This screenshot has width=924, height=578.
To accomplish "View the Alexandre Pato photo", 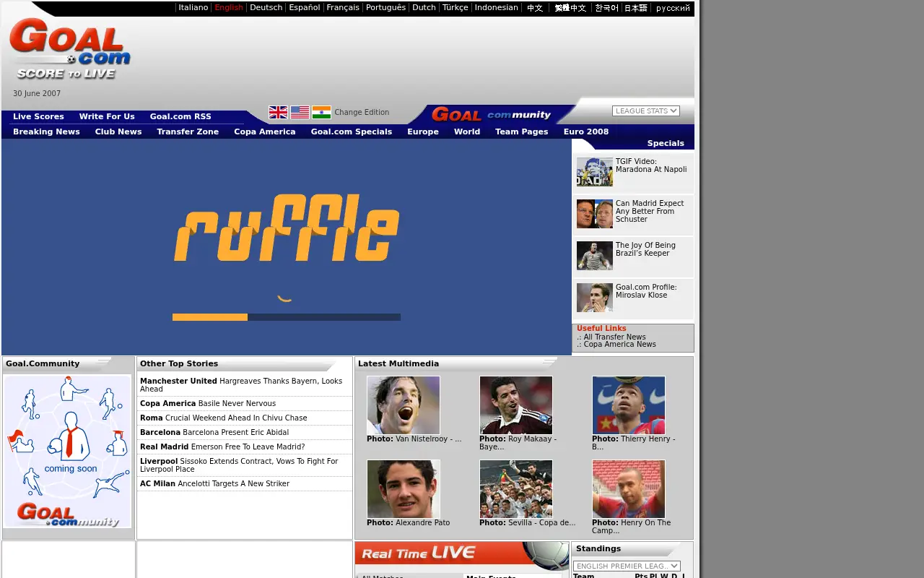I will point(404,489).
